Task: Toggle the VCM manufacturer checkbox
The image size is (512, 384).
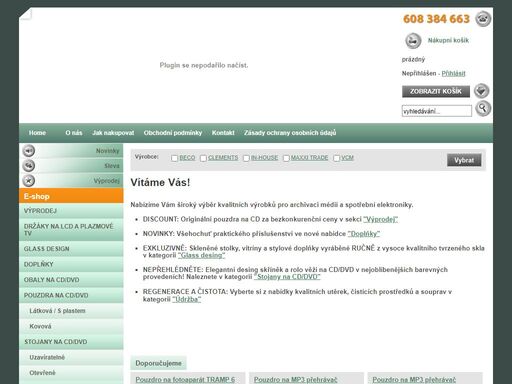Action: point(336,158)
